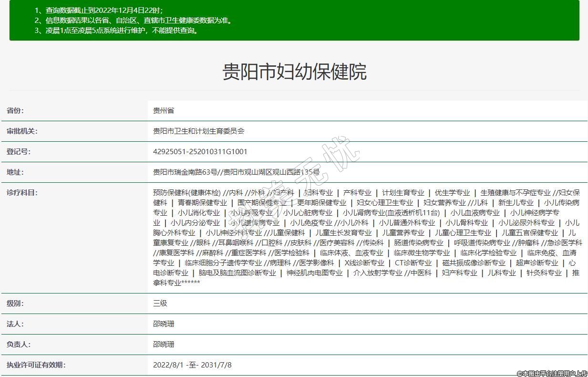This screenshot has height=377, width=588.
Task: Click the green notice about 凌晨 system maintenance
Action: point(116,31)
